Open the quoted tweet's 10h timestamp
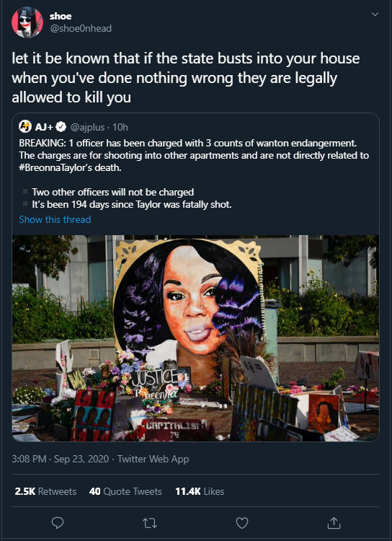The image size is (392, 541). click(x=120, y=127)
